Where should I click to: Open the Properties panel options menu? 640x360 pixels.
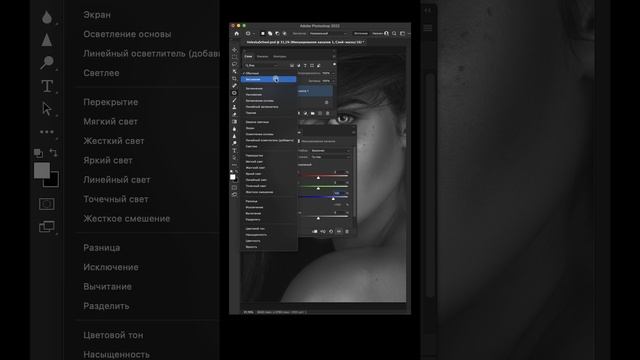coord(353,132)
